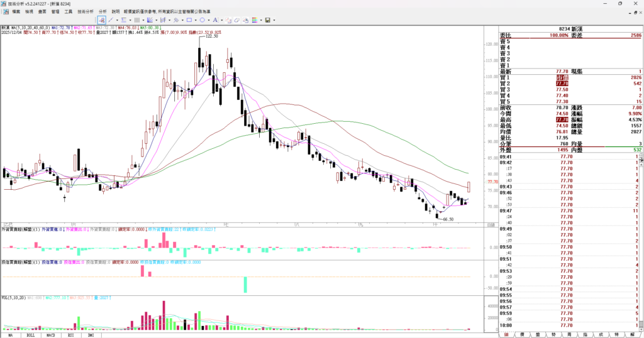Switch to the 價 tab in quote panel
This screenshot has width=644, height=338.
pyautogui.click(x=522, y=334)
